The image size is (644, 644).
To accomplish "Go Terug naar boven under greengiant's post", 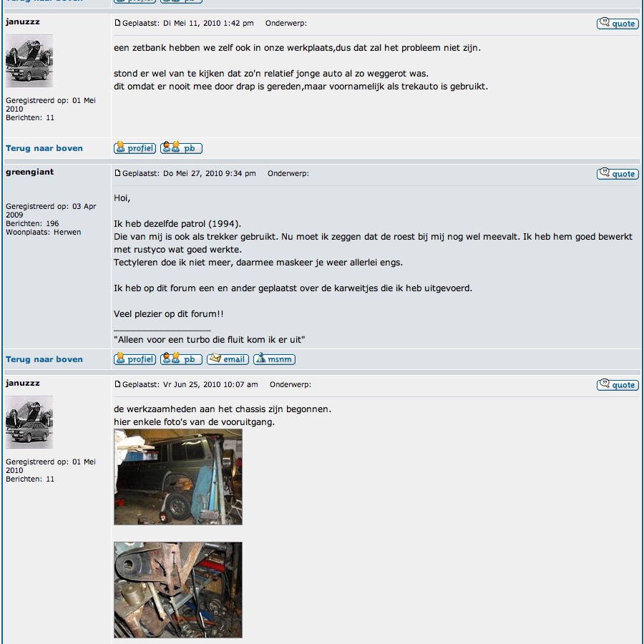I will pos(44,359).
